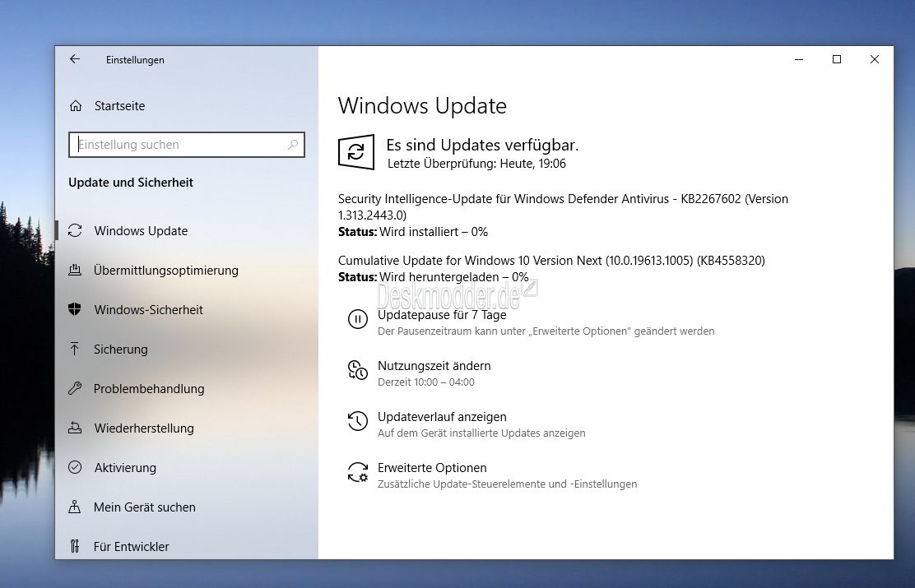Open the Sicherung page
This screenshot has height=588, width=915.
tap(121, 349)
